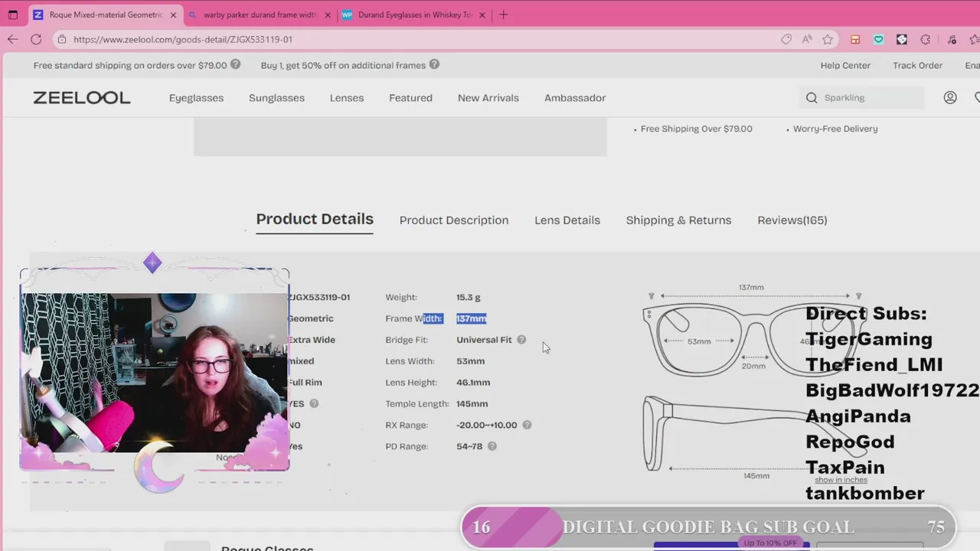
Task: Select the Roque Mixed-material Geometric tab
Action: [105, 15]
